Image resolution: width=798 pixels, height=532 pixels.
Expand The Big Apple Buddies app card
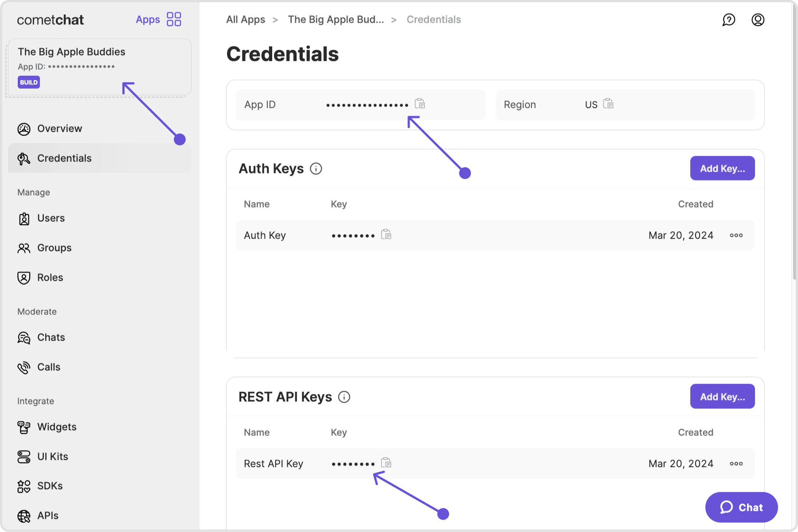click(x=99, y=67)
